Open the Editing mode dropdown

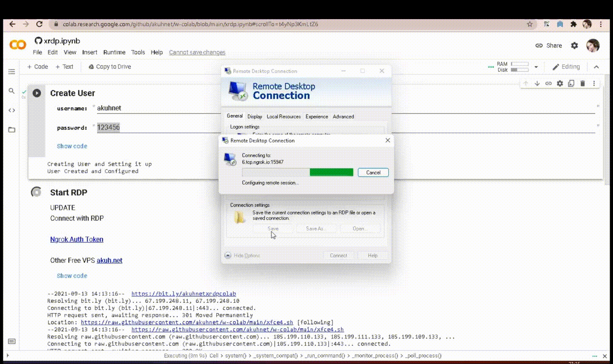[566, 67]
